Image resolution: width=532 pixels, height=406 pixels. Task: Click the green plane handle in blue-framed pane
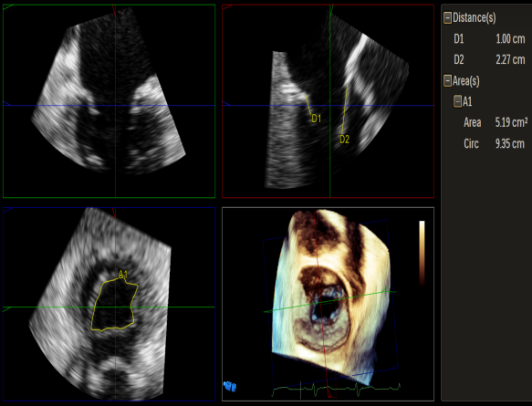(x=7, y=308)
